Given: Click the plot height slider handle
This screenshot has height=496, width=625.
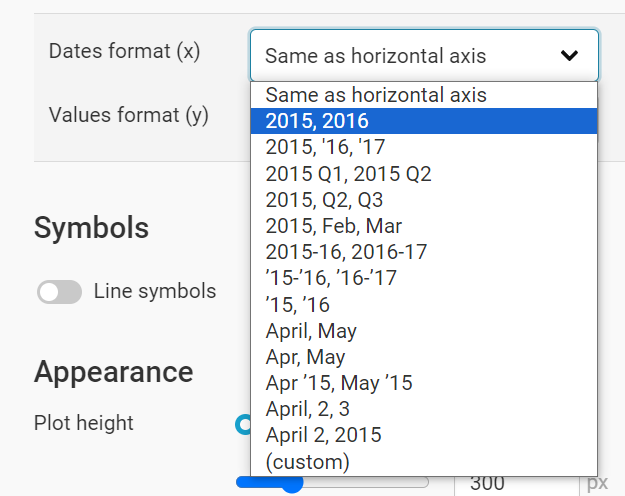Looking at the screenshot, I should point(292,483).
